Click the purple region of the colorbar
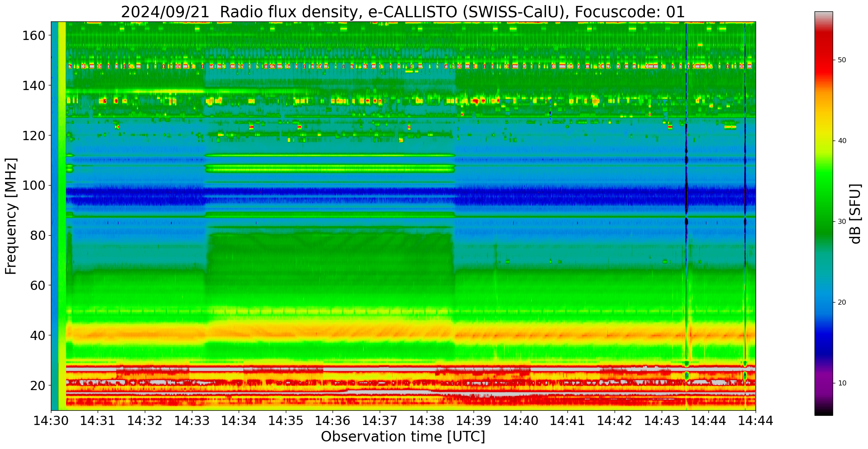Image resolution: width=868 pixels, height=449 pixels. pyautogui.click(x=823, y=383)
